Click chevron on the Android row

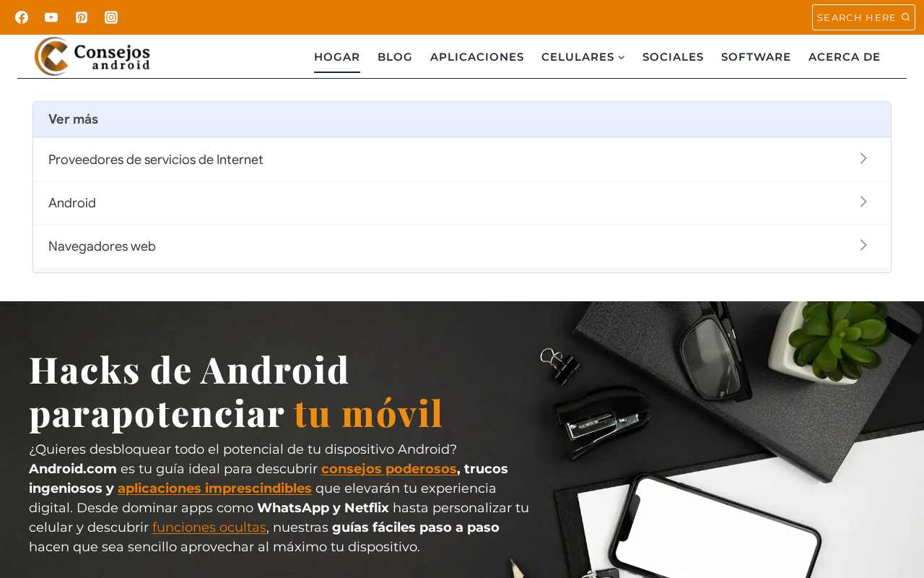click(x=863, y=202)
